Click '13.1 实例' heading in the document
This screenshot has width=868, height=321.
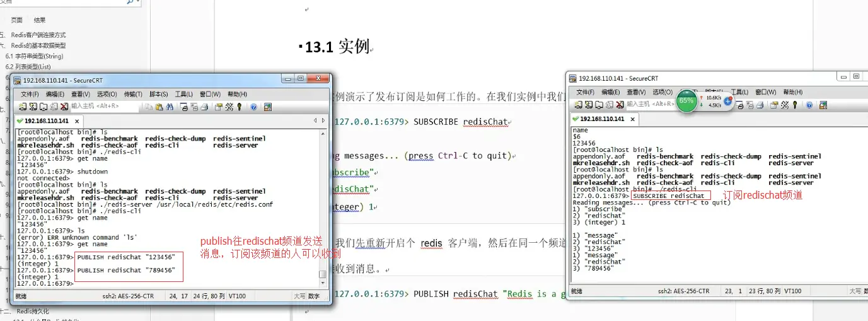point(337,47)
